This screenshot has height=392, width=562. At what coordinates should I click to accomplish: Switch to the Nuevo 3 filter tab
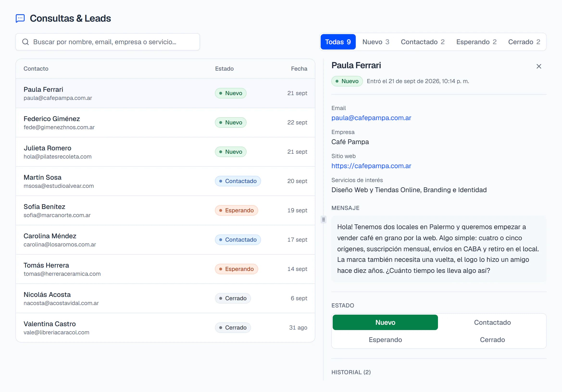[x=376, y=42]
